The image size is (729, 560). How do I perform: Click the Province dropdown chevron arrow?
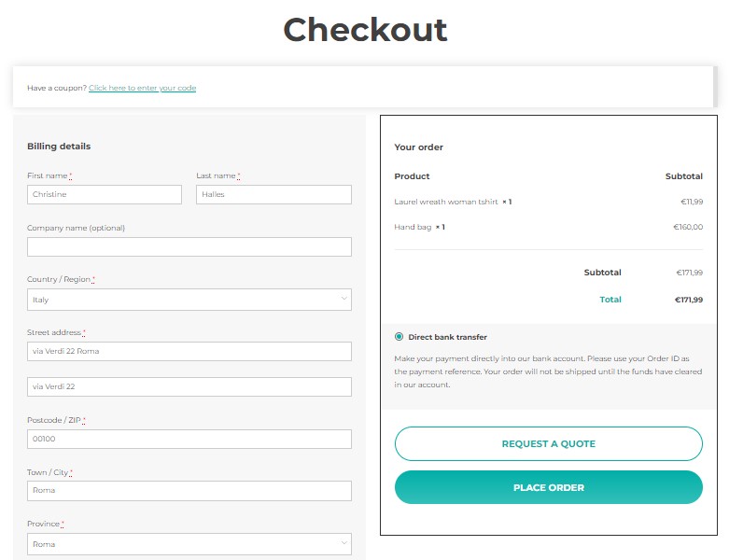tap(343, 543)
